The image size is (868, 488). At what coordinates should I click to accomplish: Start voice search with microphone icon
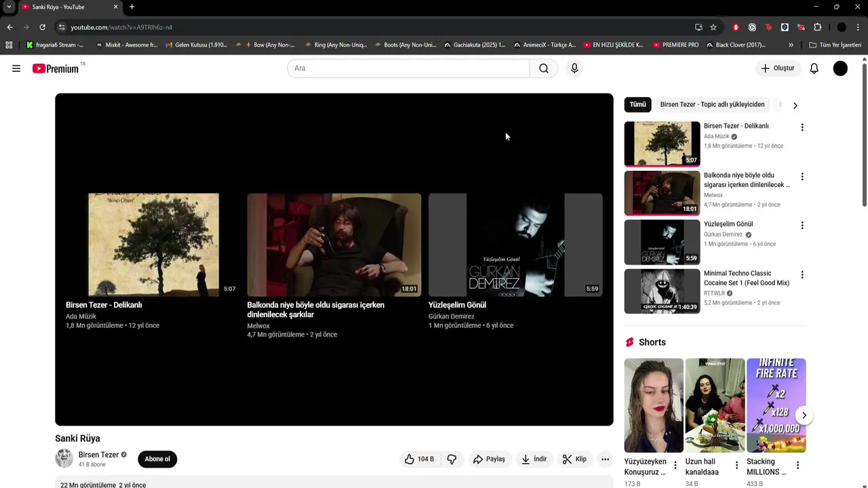coord(574,68)
